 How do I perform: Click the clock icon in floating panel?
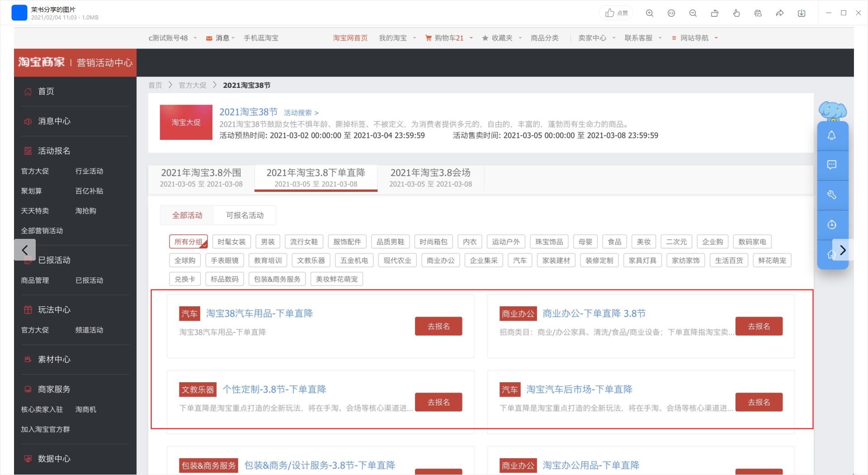coord(832,225)
